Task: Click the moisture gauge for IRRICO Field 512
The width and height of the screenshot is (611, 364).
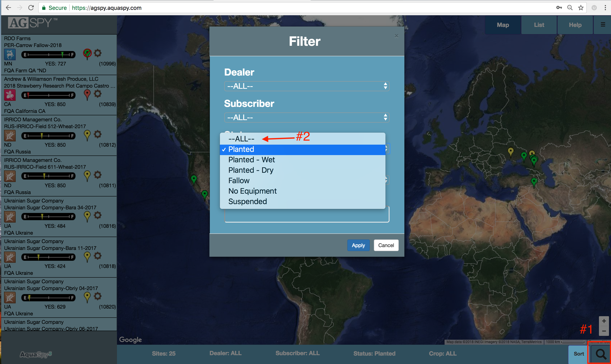Action: coord(48,136)
